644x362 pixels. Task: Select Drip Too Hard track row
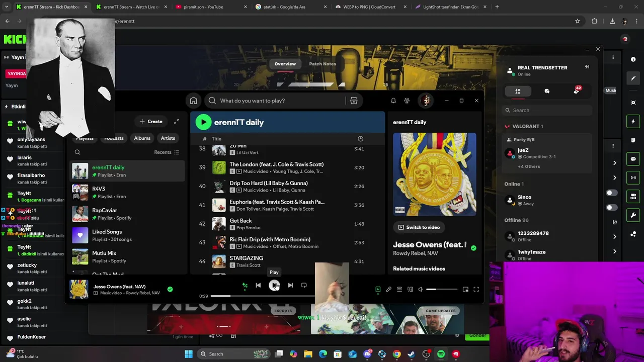[287, 187]
